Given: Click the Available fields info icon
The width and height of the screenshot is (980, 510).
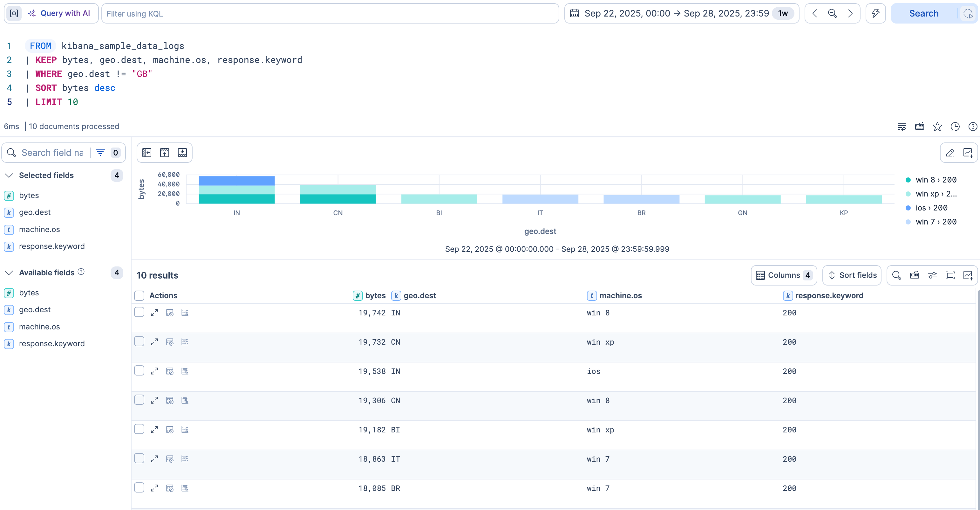Looking at the screenshot, I should (81, 272).
